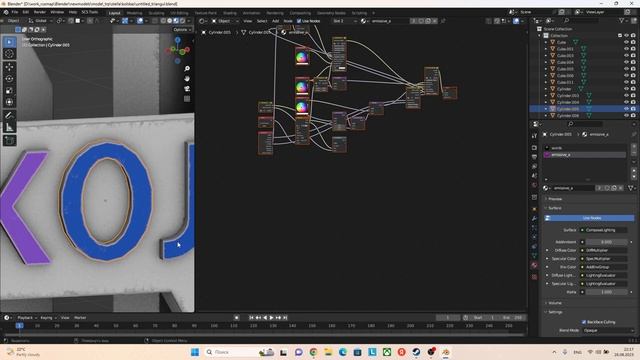Click the play animation button

coord(272,318)
